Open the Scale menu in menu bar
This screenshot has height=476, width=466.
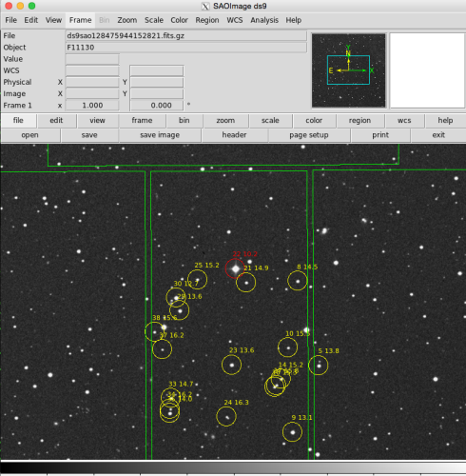coord(154,20)
